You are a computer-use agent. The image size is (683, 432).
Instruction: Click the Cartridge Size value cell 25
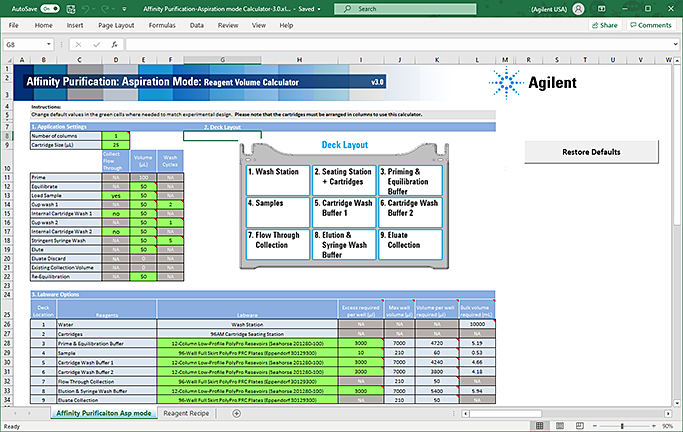coord(115,145)
